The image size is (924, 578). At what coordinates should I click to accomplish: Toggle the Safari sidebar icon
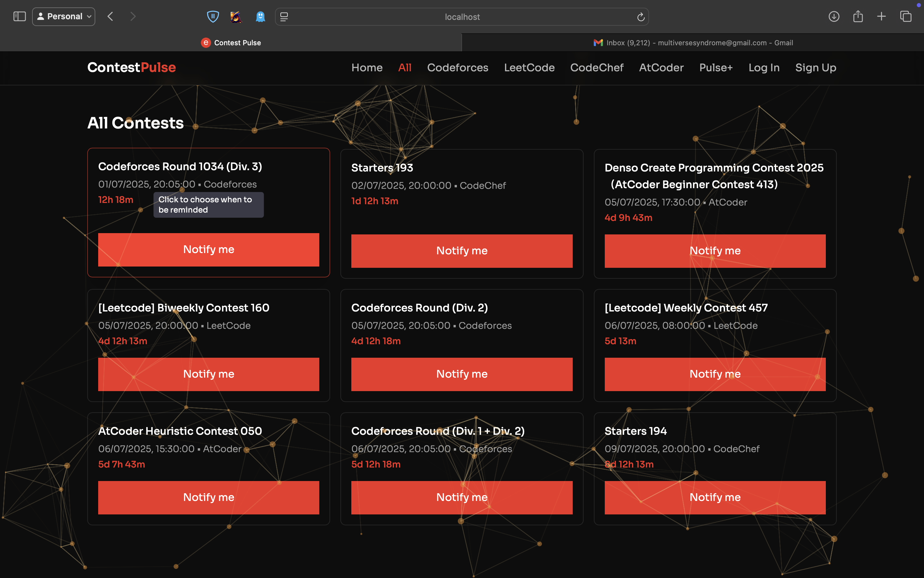coord(20,16)
